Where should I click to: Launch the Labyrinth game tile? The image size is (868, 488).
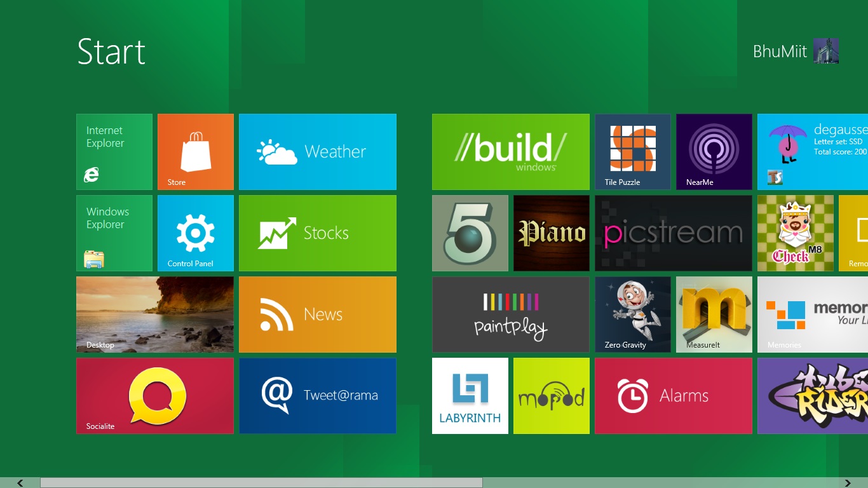point(470,396)
